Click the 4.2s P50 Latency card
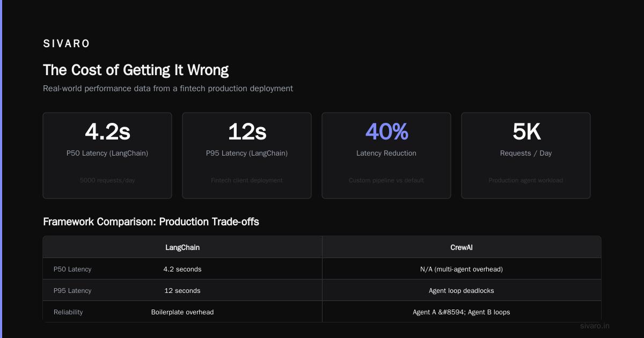Viewport: 644px width, 338px height. click(x=107, y=156)
